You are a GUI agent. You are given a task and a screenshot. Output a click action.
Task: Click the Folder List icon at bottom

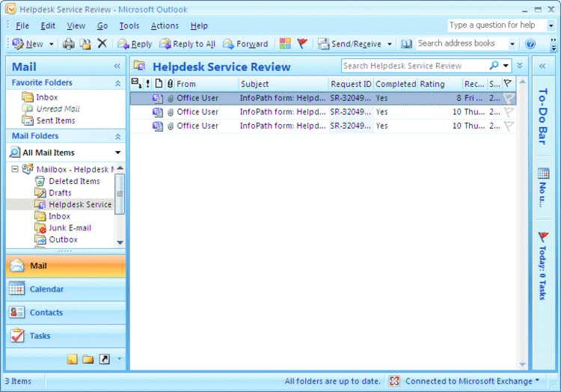point(88,359)
